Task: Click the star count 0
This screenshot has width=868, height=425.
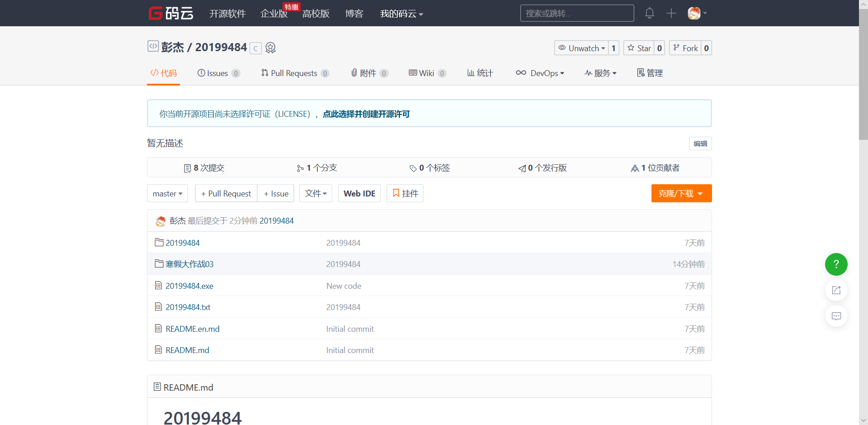Action: pyautogui.click(x=660, y=48)
